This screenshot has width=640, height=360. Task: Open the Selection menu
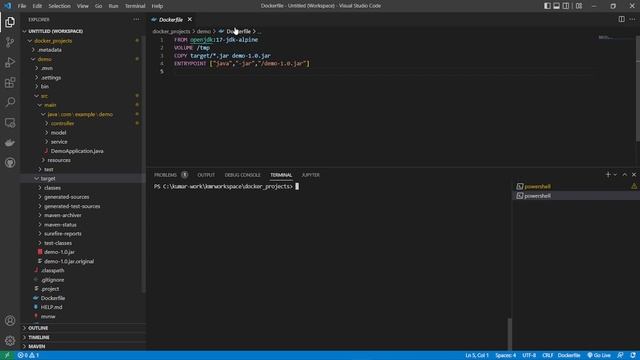coord(60,6)
